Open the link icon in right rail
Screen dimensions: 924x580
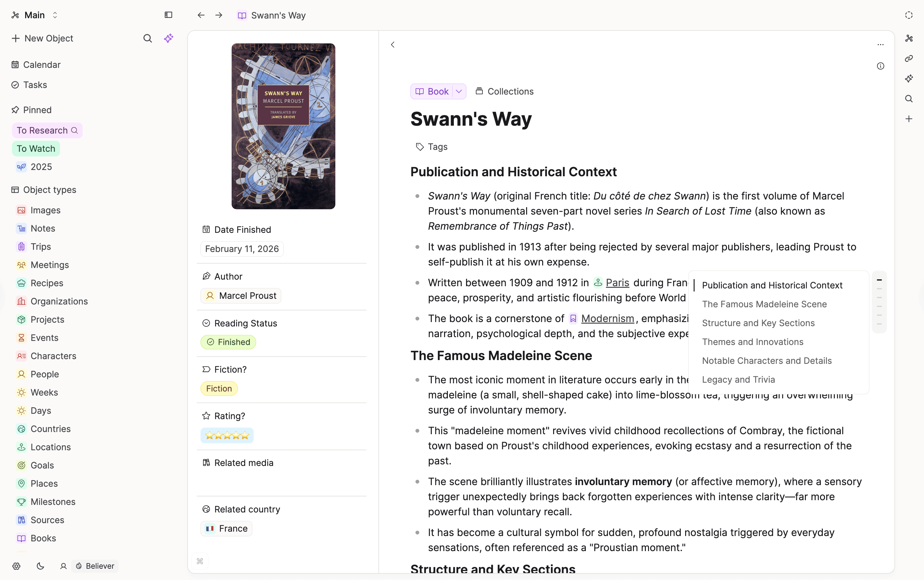(909, 59)
